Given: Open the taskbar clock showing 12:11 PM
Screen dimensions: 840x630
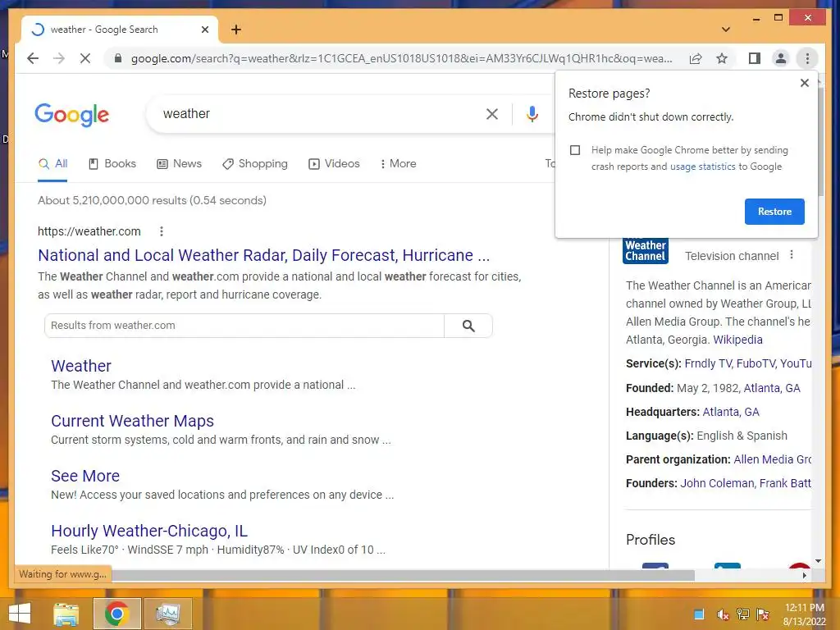Looking at the screenshot, I should [x=804, y=614].
